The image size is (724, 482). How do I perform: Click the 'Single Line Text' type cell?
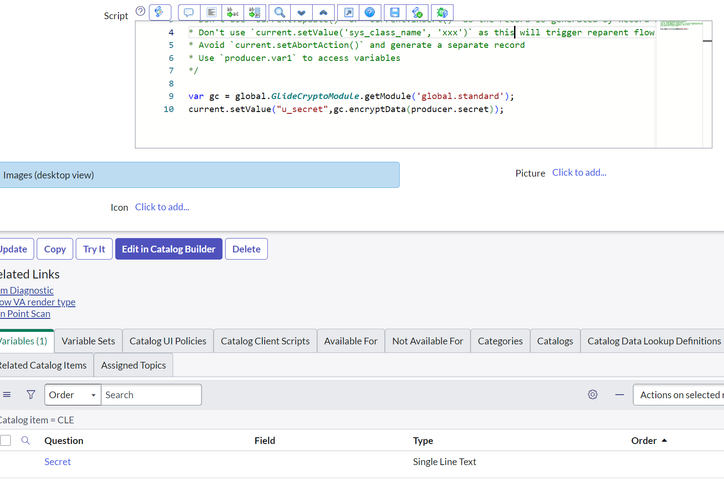coord(444,462)
